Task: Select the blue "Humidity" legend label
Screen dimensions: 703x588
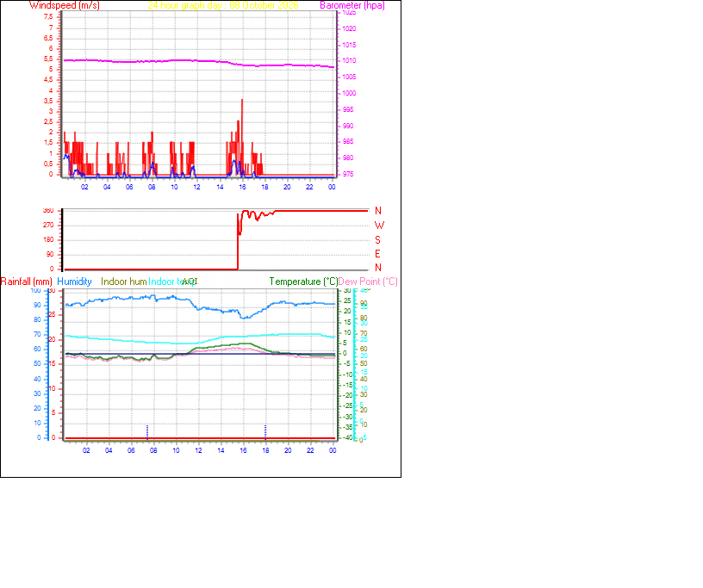Action: [x=74, y=282]
